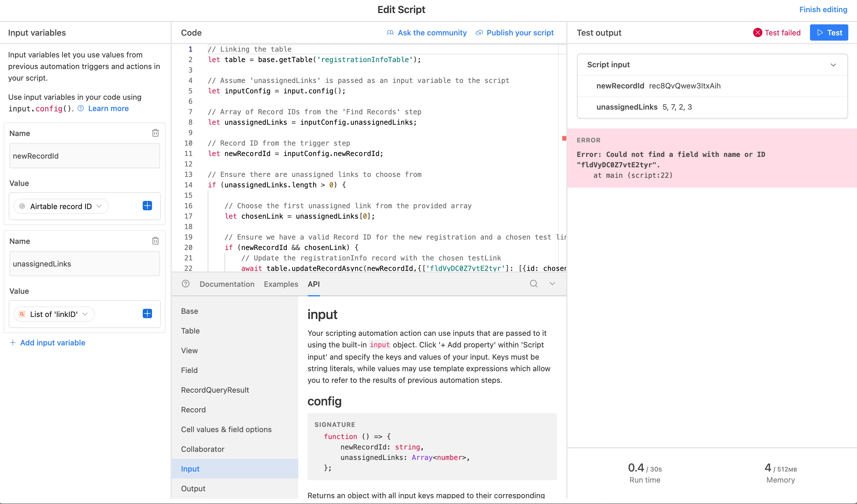Click the red error marker in gutter
This screenshot has width=857, height=504.
pyautogui.click(x=564, y=138)
